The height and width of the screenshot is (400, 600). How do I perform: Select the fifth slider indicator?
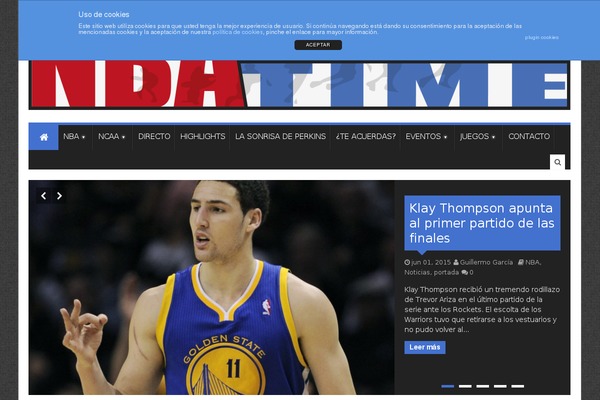518,386
